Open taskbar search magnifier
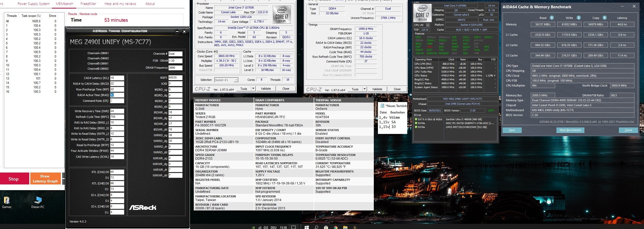Viewport: 644px width, 229px height. tap(316, 227)
